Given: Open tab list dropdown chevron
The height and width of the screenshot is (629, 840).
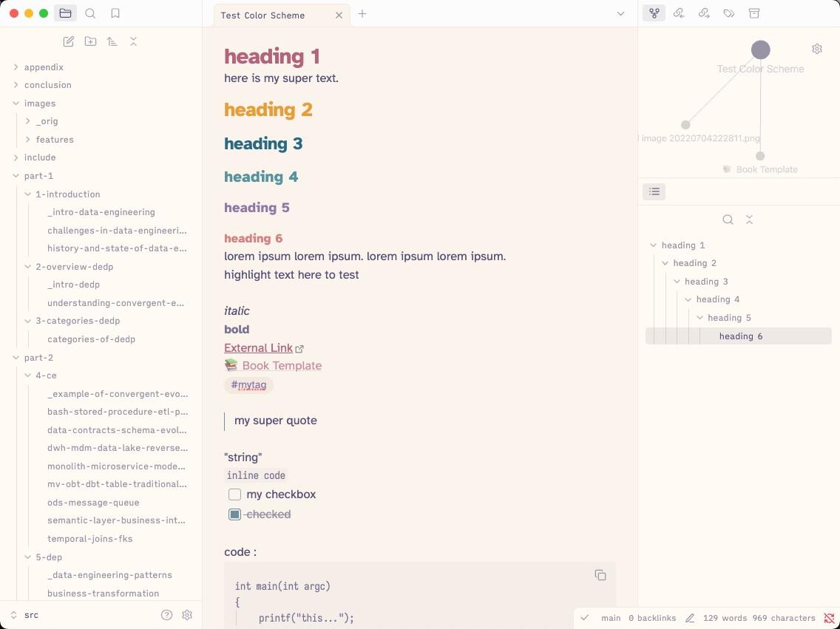Looking at the screenshot, I should [620, 14].
